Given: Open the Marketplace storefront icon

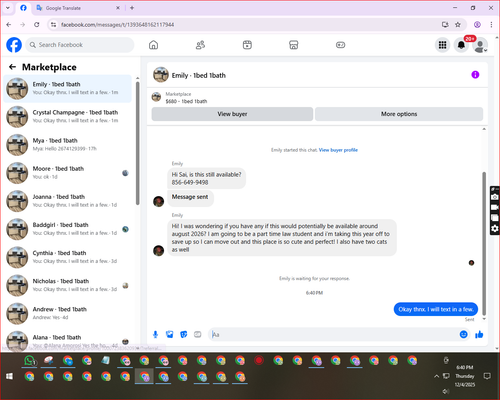Looking at the screenshot, I should pos(294,45).
